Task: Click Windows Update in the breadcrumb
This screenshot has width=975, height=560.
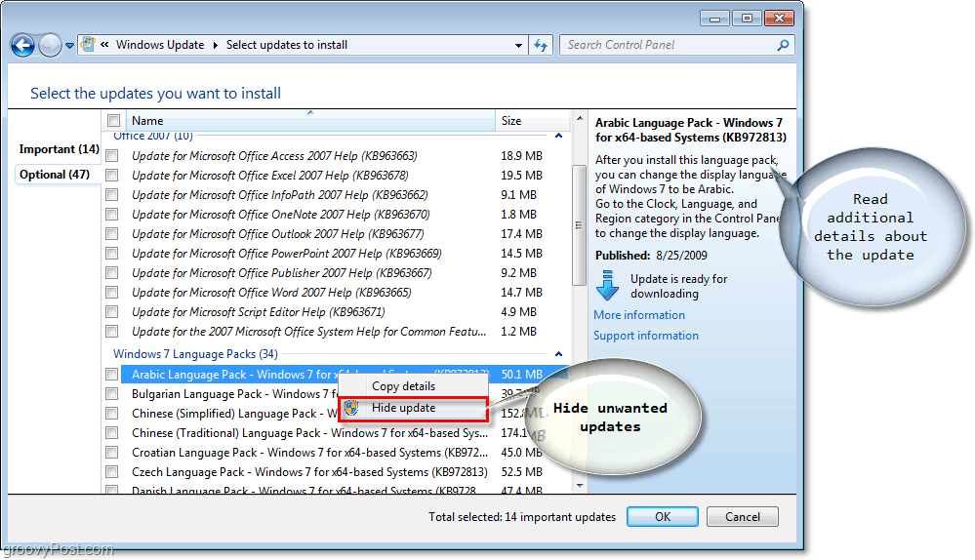Action: (x=160, y=45)
